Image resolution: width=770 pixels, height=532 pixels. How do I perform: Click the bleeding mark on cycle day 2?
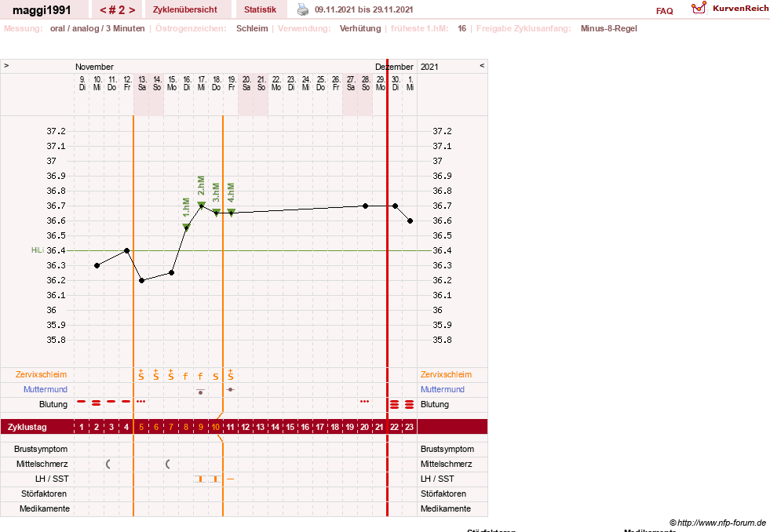(97, 403)
